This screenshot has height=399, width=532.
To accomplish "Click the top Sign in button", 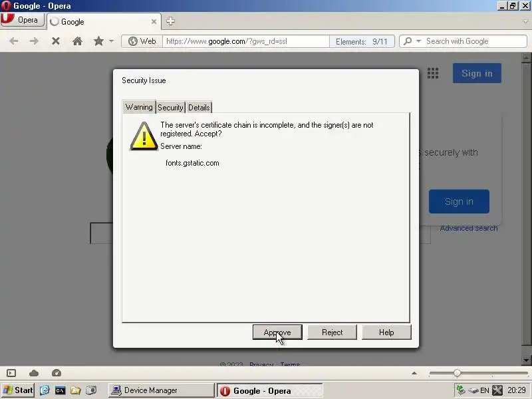I will (x=477, y=73).
